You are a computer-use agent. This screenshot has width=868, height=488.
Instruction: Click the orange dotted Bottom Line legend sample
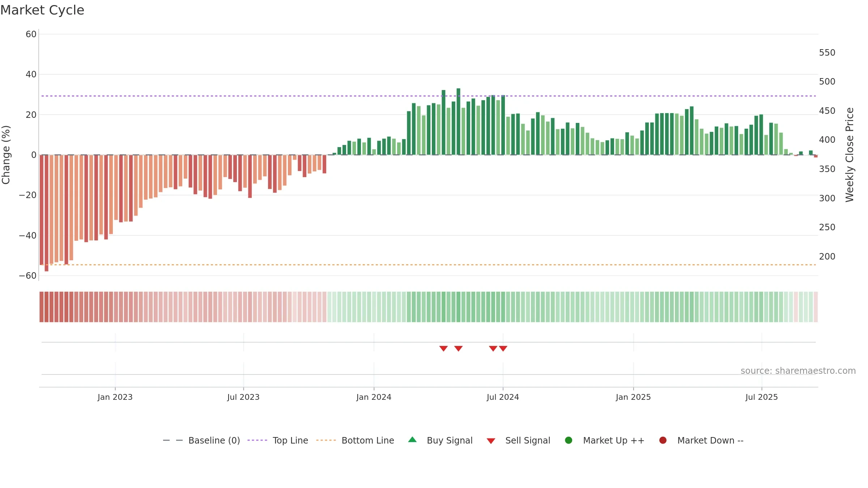coord(326,440)
